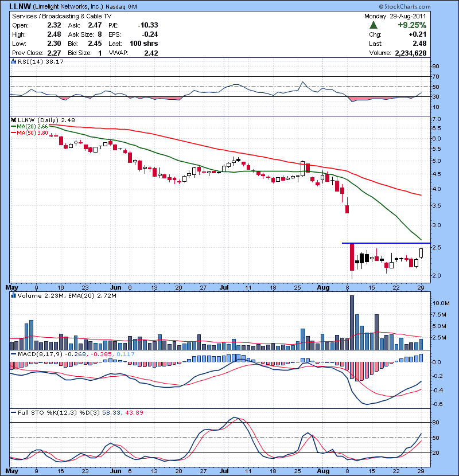The height and width of the screenshot is (476, 459).
Task: Click the Prev Close value 2.27
Action: (54, 53)
